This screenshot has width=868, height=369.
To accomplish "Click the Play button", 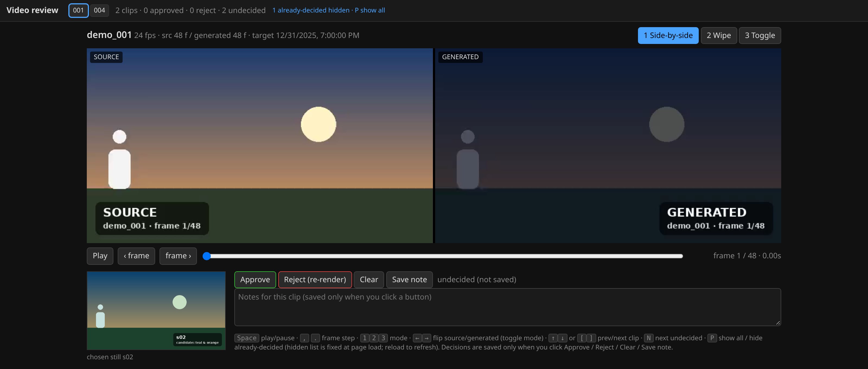I will [100, 256].
